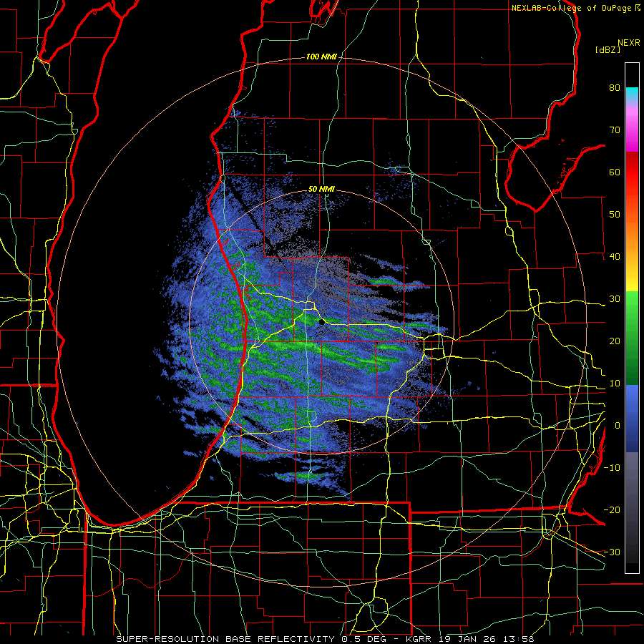Click the 70 value on dBZ scale

[x=615, y=130]
